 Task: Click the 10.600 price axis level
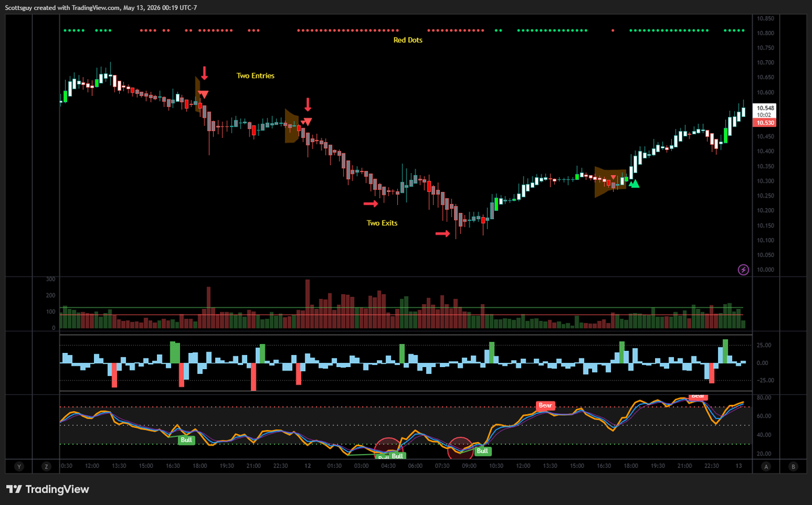pyautogui.click(x=765, y=92)
